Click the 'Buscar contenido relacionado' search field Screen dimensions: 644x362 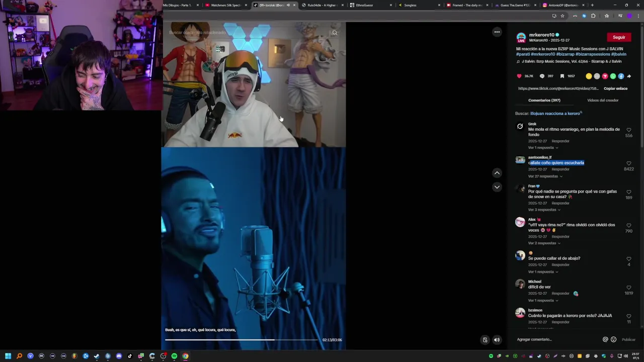pos(247,33)
